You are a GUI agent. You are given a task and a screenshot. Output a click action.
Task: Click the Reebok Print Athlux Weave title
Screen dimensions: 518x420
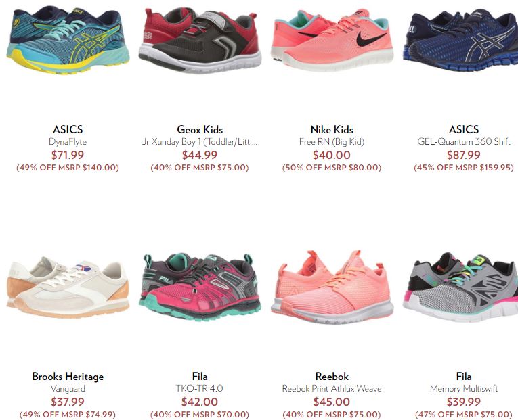click(x=332, y=388)
